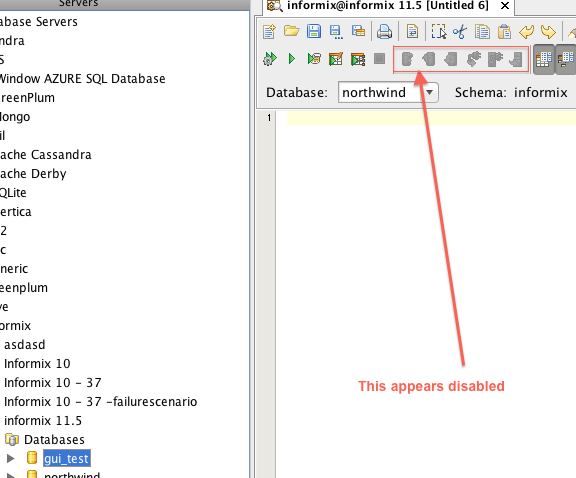The image size is (576, 478).
Task: Select the Informix 10 - 37 -failurescenario server
Action: click(x=100, y=402)
